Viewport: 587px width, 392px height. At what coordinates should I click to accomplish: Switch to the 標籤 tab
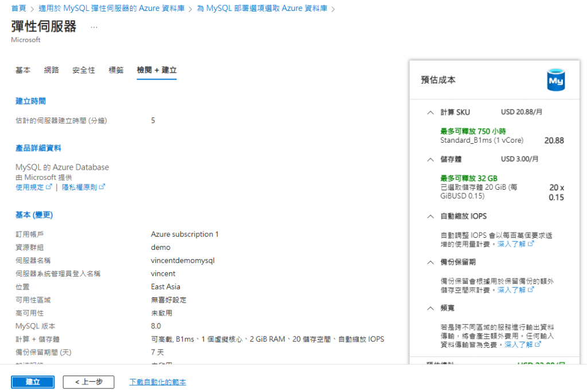pyautogui.click(x=116, y=70)
